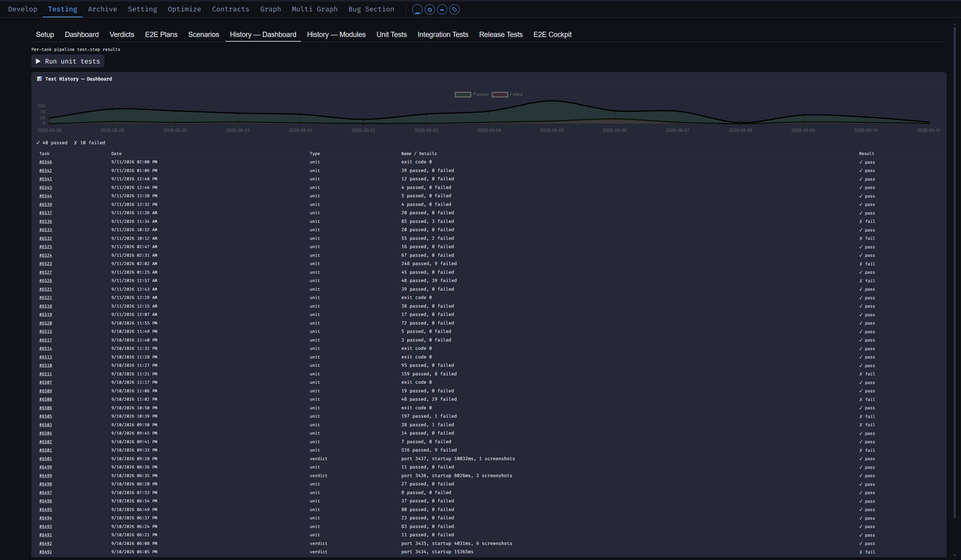This screenshot has height=560, width=961.
Task: Switch to the Integration Tests tab
Action: pos(443,35)
